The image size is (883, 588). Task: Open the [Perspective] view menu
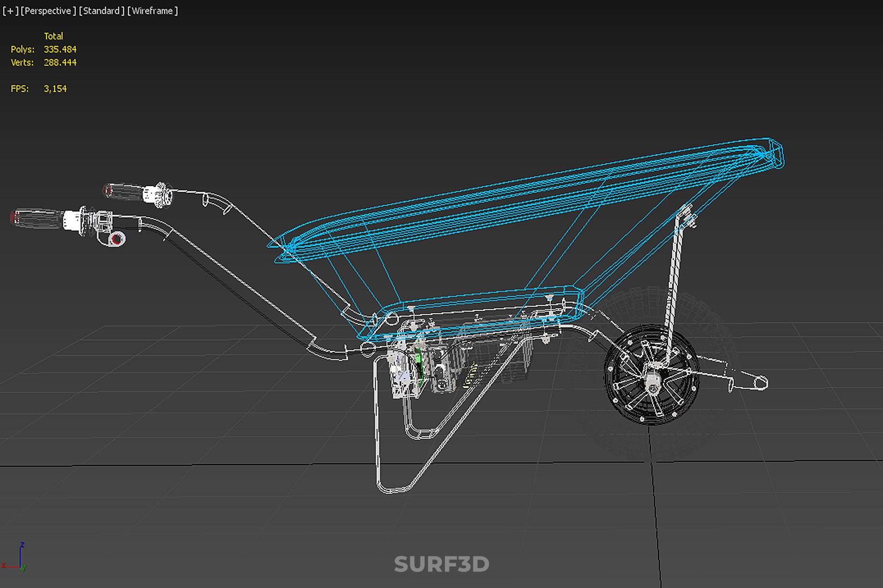pos(48,11)
